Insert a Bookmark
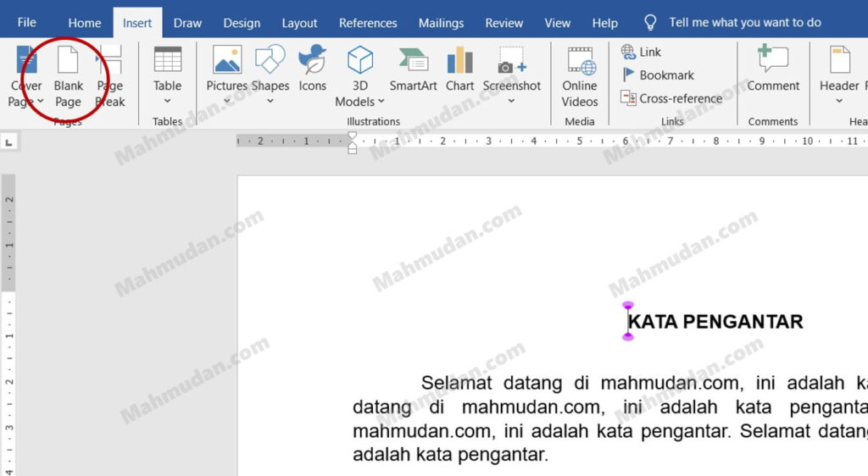Screen dimensions: 868x476 coord(658,75)
